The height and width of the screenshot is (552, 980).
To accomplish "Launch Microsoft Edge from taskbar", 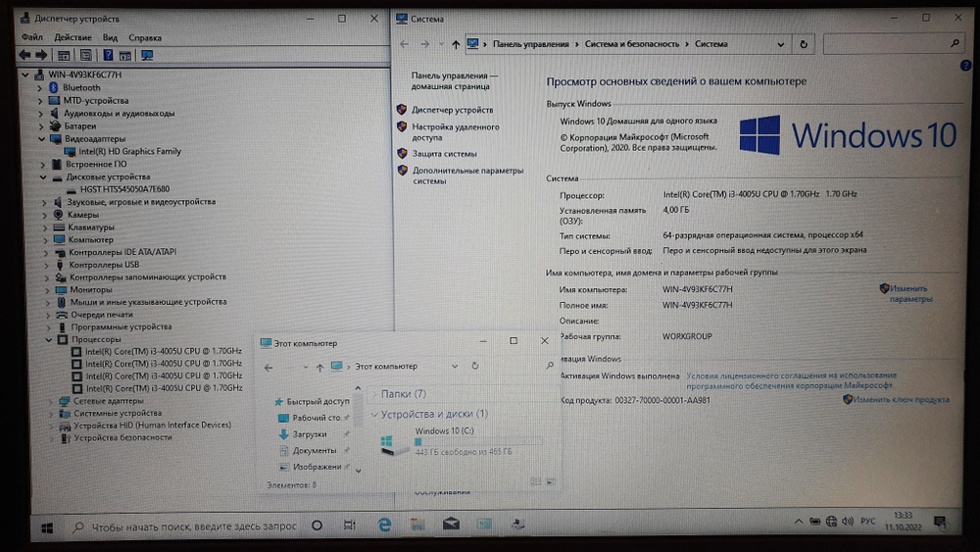I will click(384, 526).
